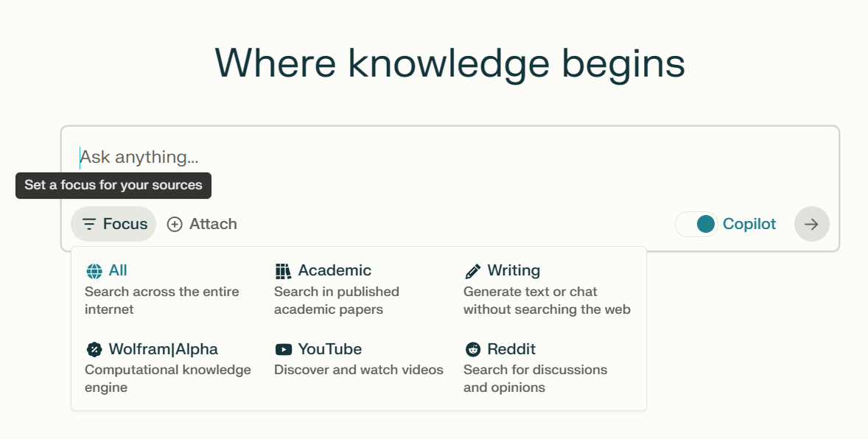
Task: Pick the Wolfram|Alpha focus label
Action: (163, 348)
